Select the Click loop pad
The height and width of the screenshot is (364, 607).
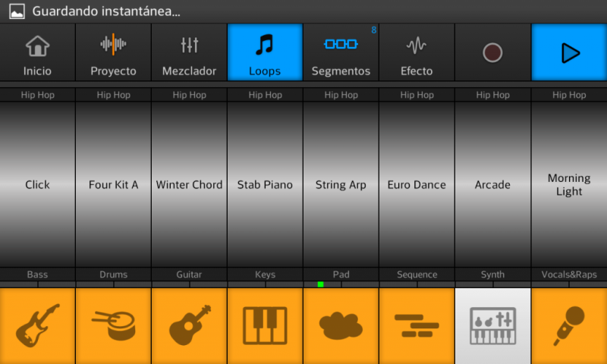[37, 184]
